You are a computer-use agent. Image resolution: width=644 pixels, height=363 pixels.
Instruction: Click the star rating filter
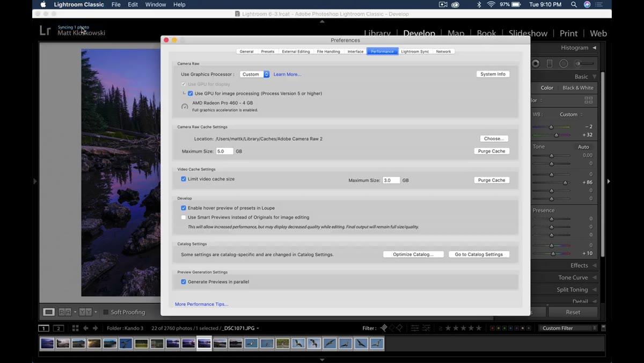[464, 328]
